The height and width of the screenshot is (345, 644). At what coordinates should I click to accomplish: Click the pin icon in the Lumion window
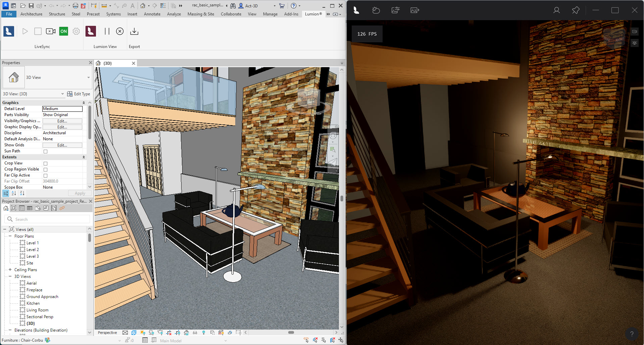tap(575, 10)
